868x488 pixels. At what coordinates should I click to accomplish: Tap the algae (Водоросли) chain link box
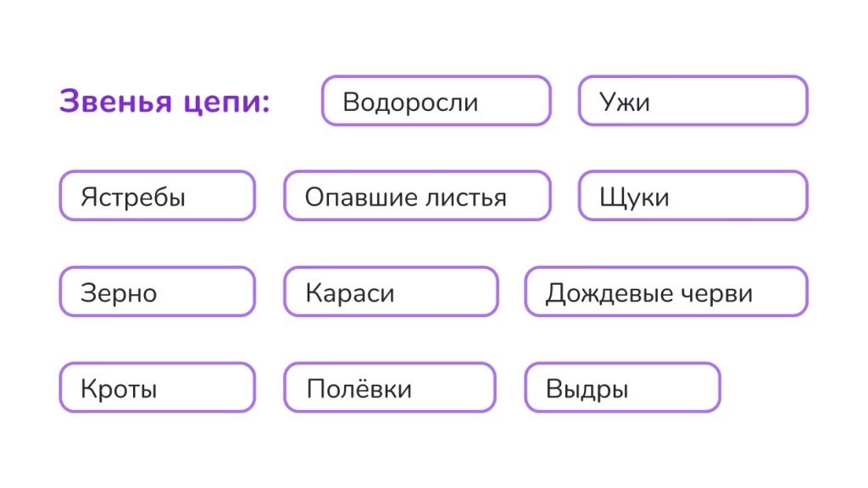point(436,102)
